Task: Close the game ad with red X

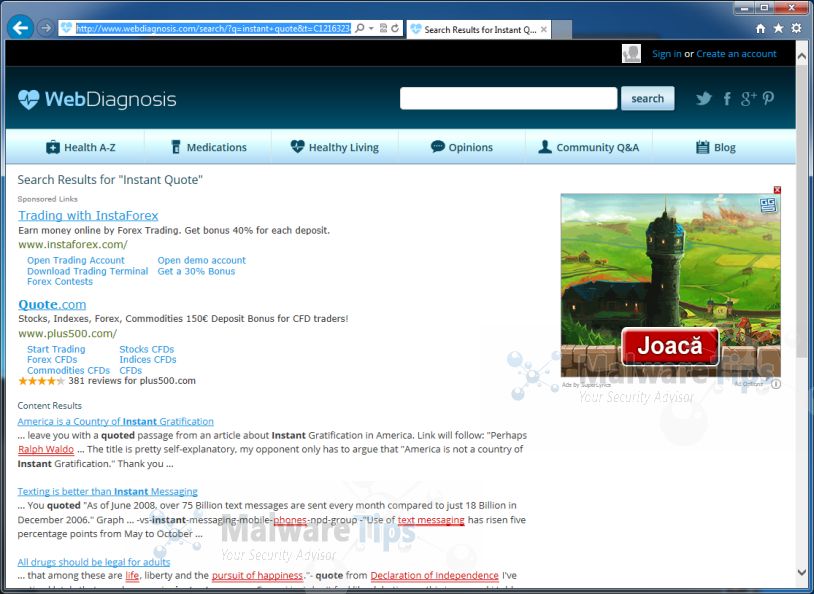Action: pyautogui.click(x=777, y=190)
